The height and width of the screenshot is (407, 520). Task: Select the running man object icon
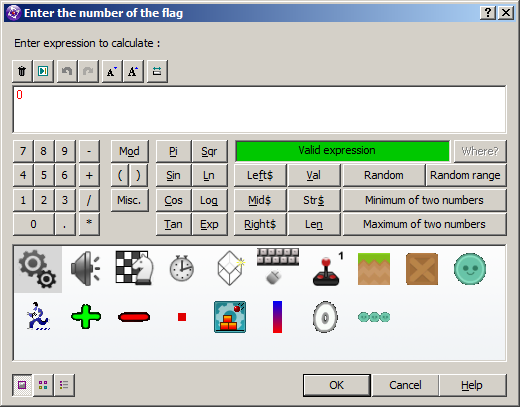[38, 316]
